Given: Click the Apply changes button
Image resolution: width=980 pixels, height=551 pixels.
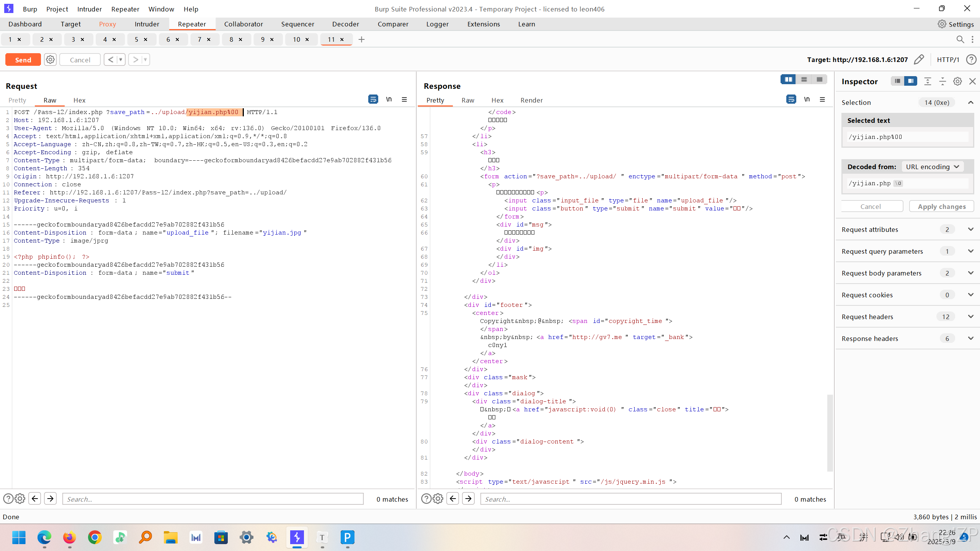Looking at the screenshot, I should (942, 207).
